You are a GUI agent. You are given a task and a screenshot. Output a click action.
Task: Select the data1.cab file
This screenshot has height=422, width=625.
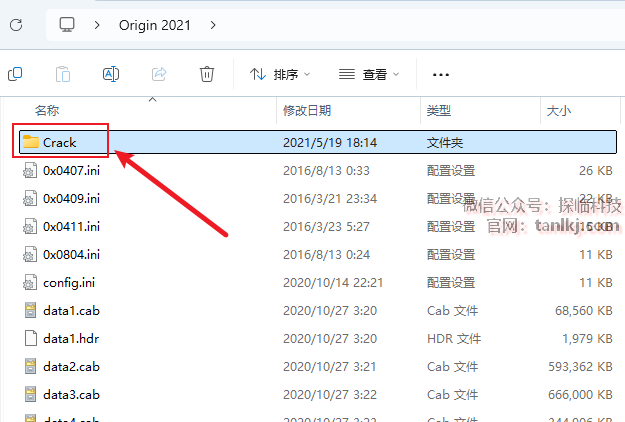pos(71,310)
